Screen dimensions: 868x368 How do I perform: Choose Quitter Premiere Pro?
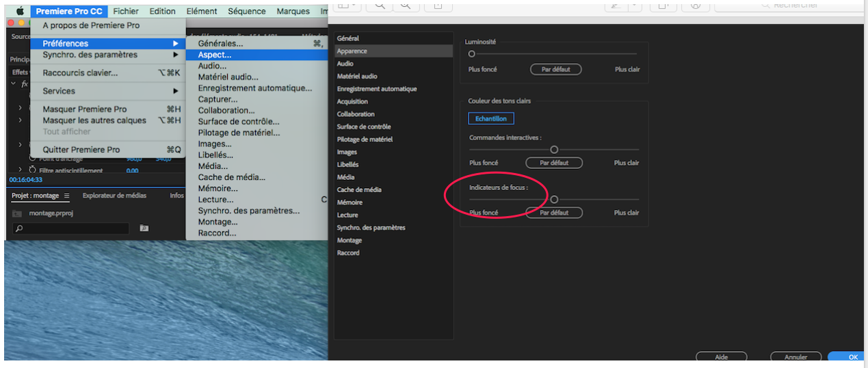(107, 149)
